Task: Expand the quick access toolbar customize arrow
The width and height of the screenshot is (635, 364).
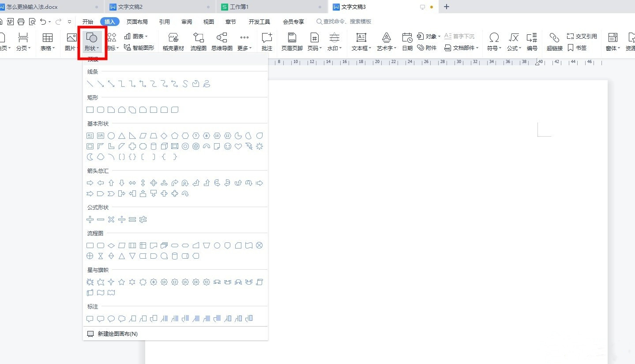Action: (70, 22)
